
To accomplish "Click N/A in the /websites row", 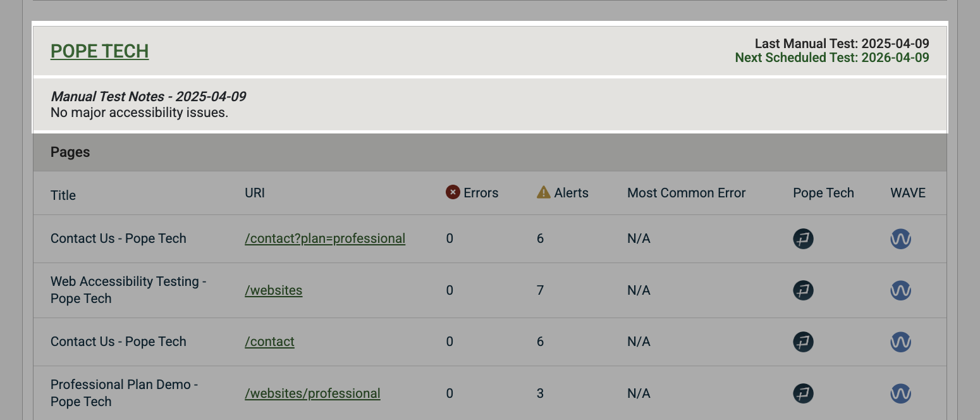I will (x=639, y=290).
